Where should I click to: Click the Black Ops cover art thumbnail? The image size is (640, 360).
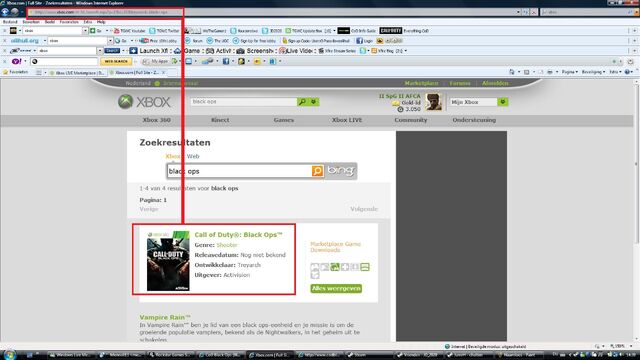pyautogui.click(x=168, y=261)
